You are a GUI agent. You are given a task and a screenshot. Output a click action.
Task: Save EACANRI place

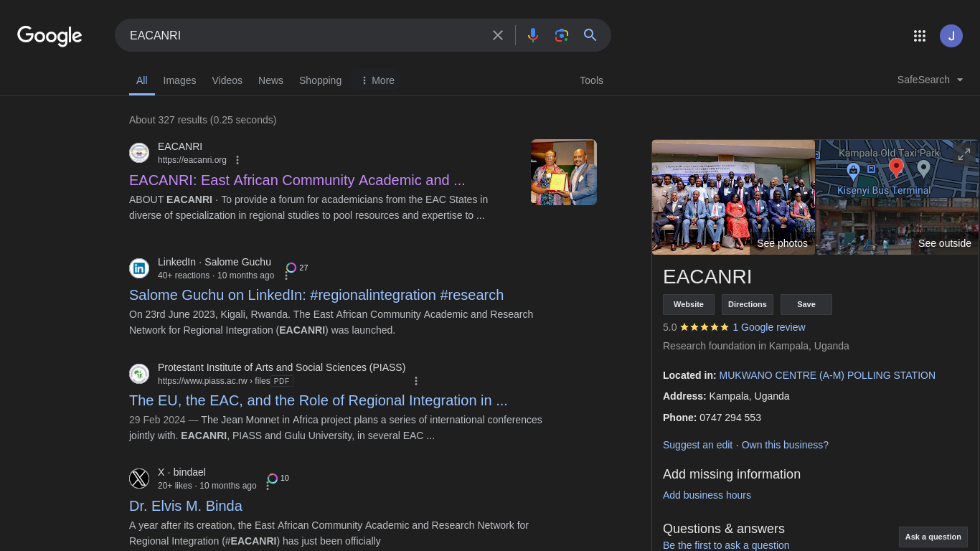point(806,304)
